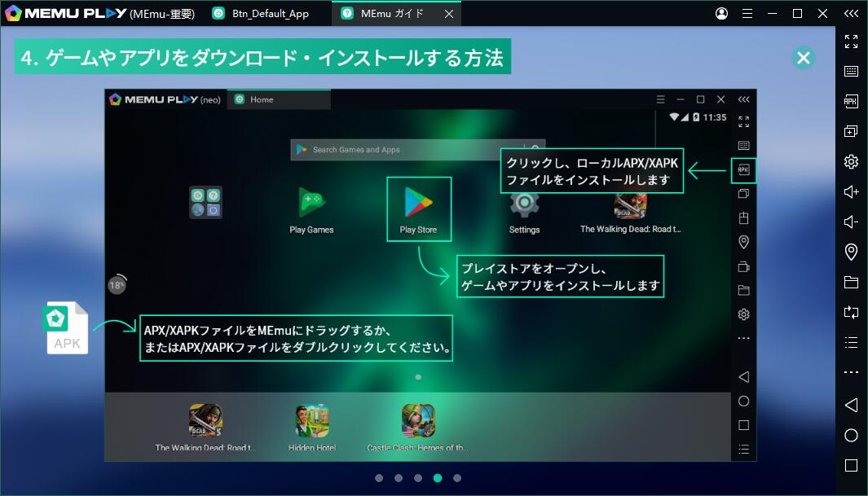Close the MEmu ガイド tab
The height and width of the screenshot is (496, 868).
pos(447,13)
